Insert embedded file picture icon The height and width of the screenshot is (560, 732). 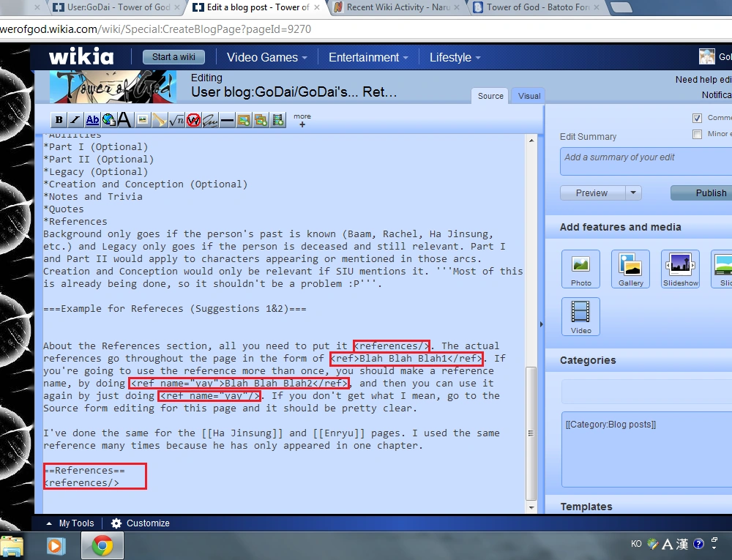(x=143, y=120)
